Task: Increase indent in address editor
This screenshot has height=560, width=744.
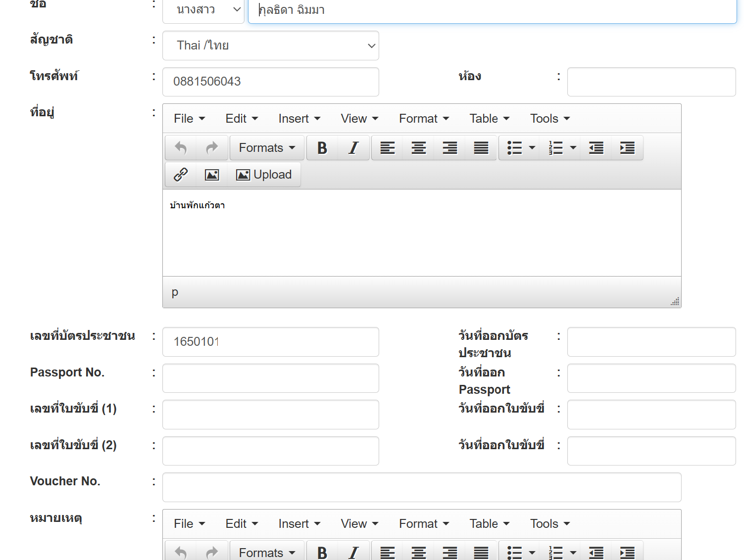Action: [627, 148]
